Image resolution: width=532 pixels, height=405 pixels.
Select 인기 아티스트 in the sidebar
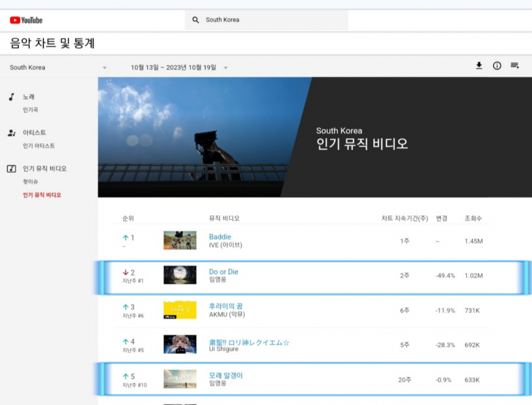[x=38, y=146]
